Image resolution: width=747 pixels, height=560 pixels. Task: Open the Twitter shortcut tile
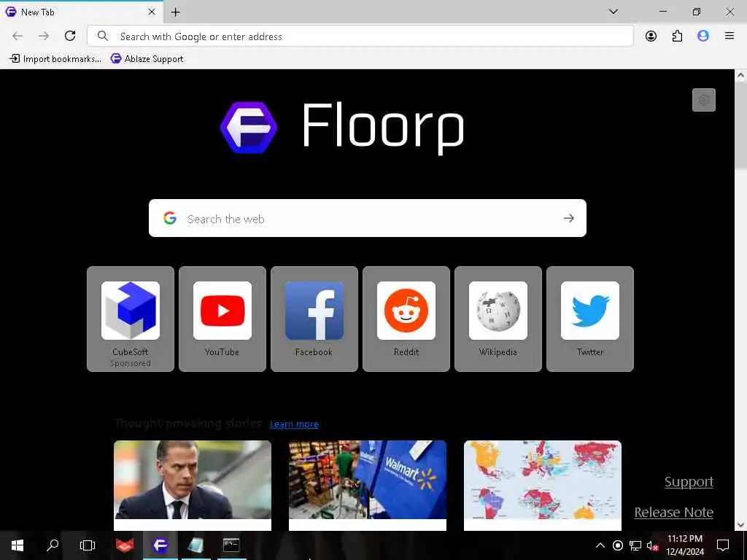click(x=590, y=319)
